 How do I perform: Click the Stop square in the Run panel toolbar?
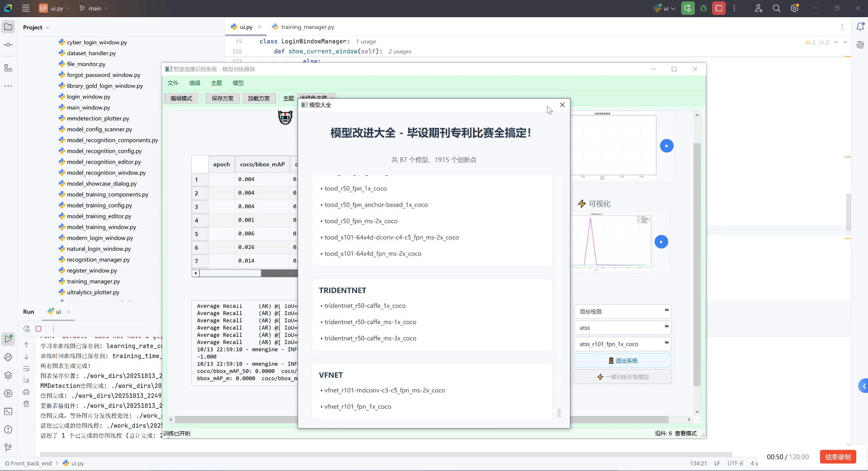coord(38,329)
